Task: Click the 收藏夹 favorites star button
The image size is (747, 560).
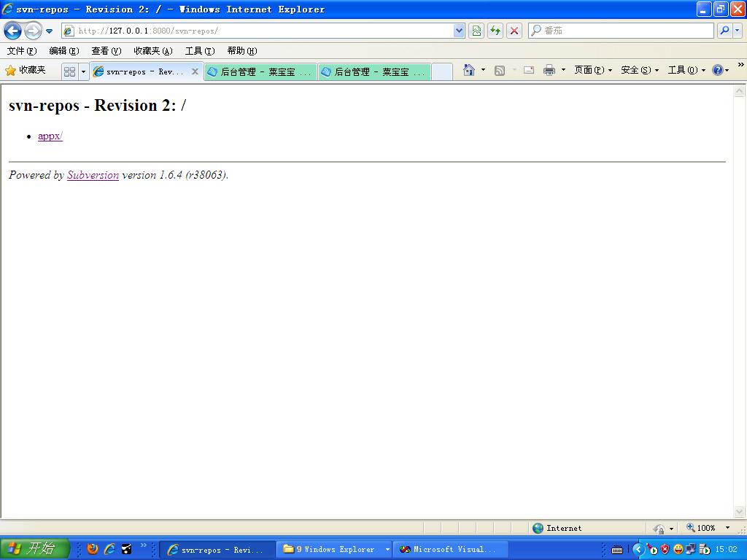Action: [26, 71]
